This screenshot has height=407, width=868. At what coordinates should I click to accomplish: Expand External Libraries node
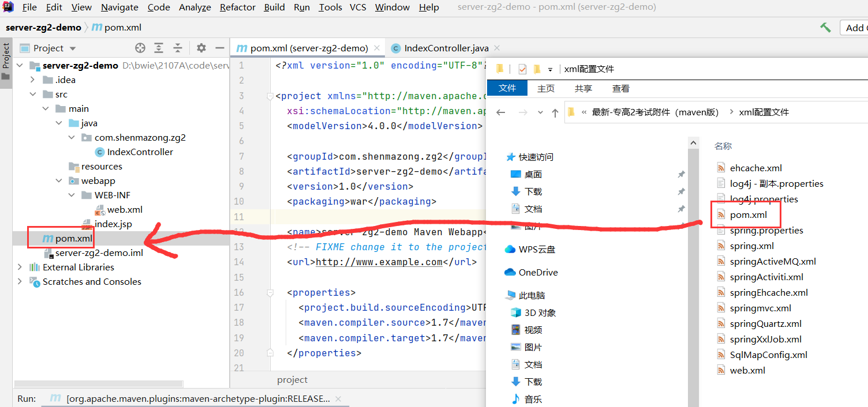20,267
